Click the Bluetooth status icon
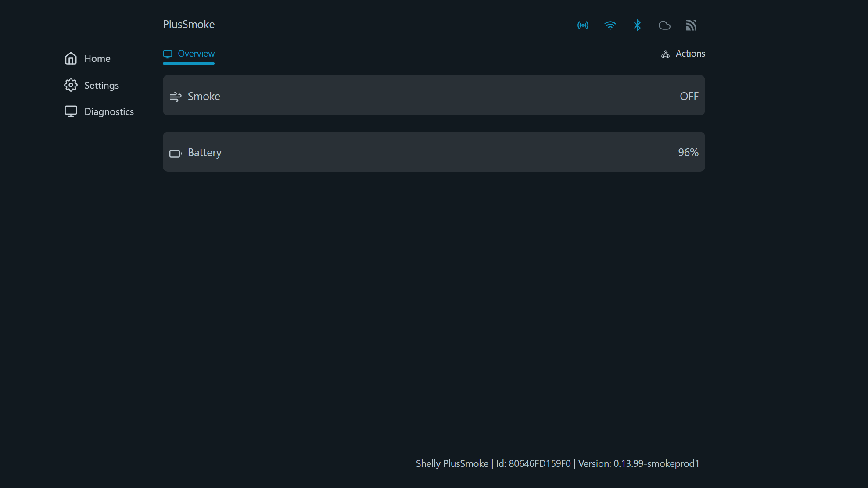The image size is (868, 488). click(x=637, y=25)
